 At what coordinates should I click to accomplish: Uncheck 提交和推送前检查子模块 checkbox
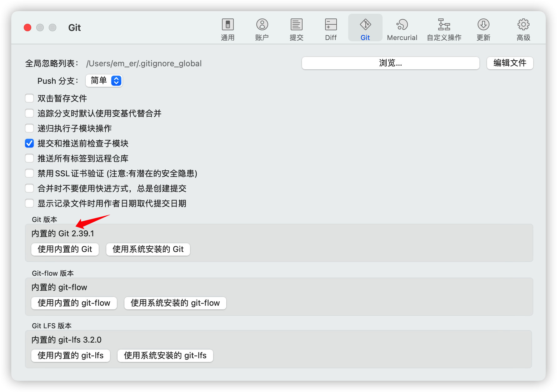[29, 143]
